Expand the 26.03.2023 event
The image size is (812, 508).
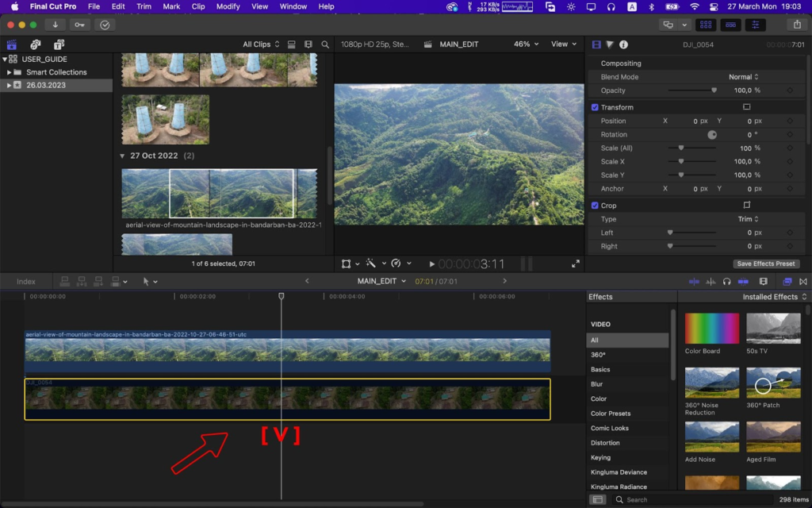click(9, 86)
